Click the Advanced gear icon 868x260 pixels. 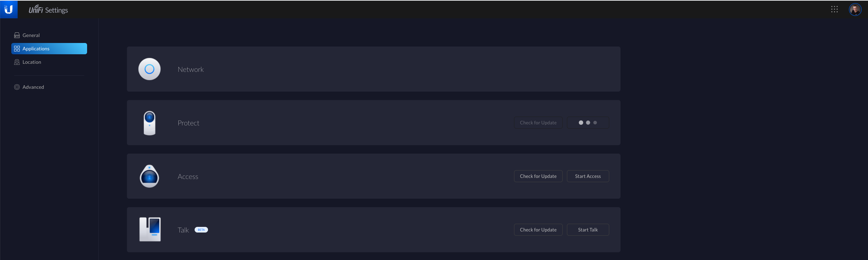pos(17,87)
